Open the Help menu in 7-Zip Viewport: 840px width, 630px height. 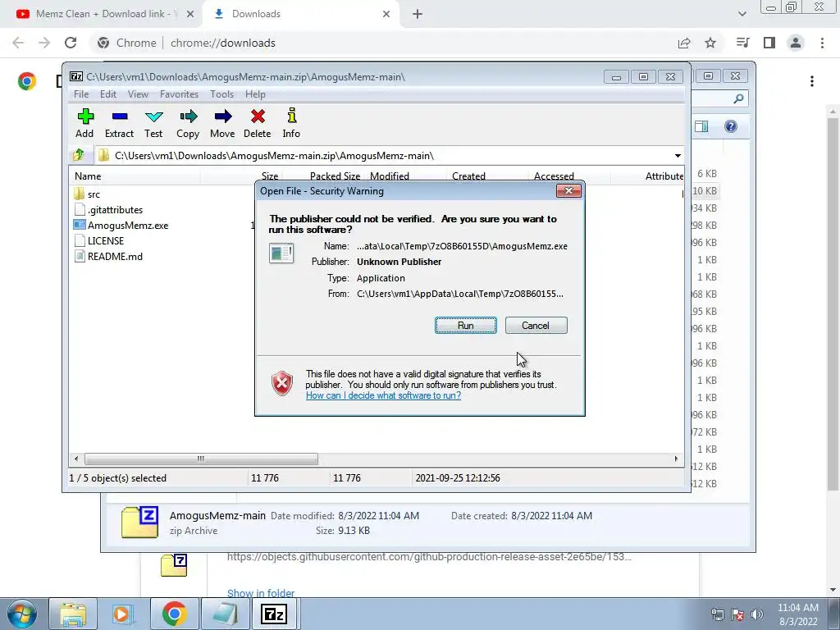[255, 94]
